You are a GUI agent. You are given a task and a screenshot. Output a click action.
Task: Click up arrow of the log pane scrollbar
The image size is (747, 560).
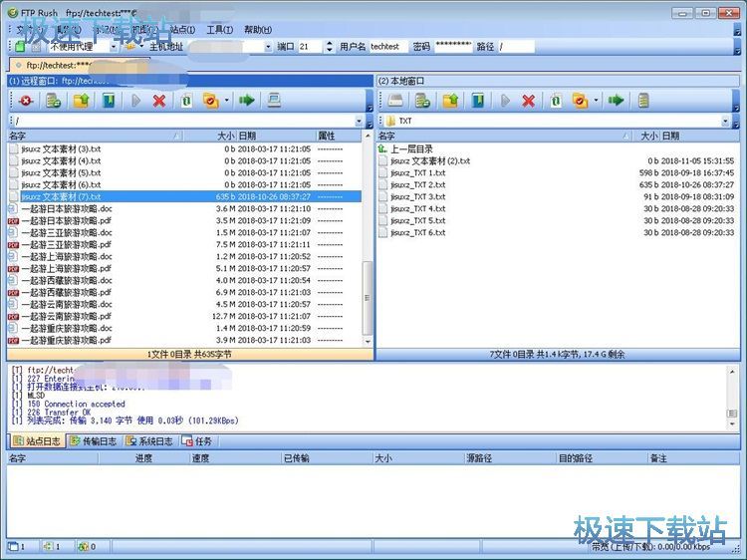coord(732,371)
